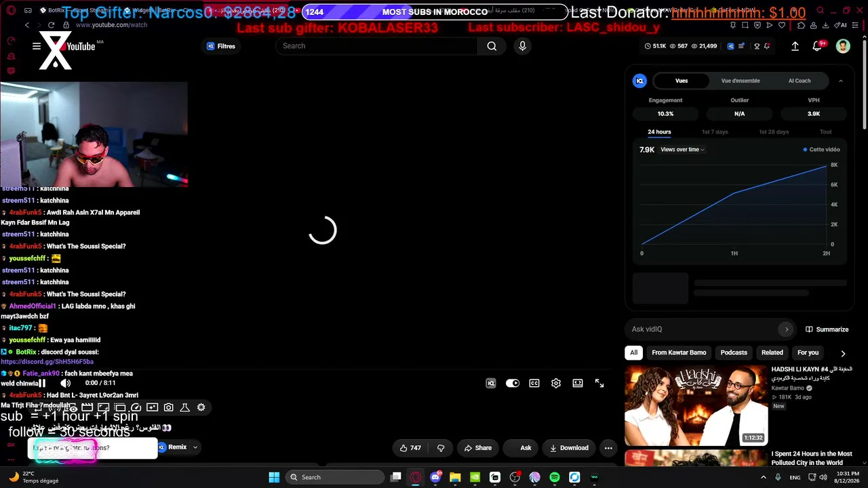Click the browser address bar youtube.com/watch

point(111,25)
